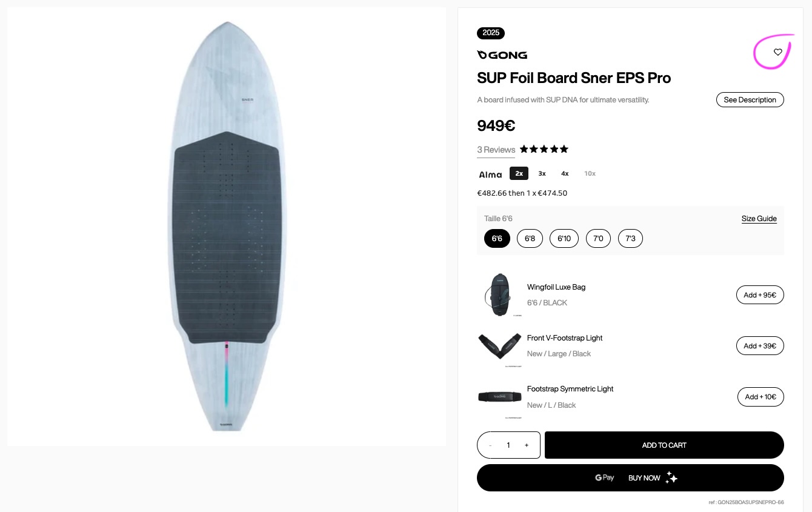This screenshot has width=812, height=512.
Task: Choose board size 7'0
Action: click(x=598, y=238)
